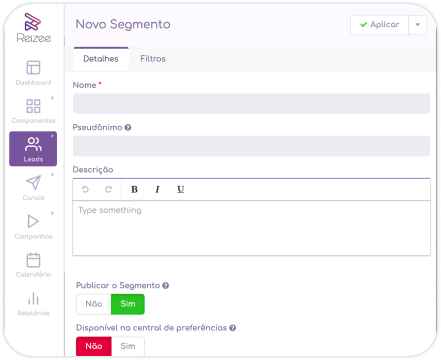441x360 pixels.
Task: Click the undo icon in description editor
Action: 85,189
